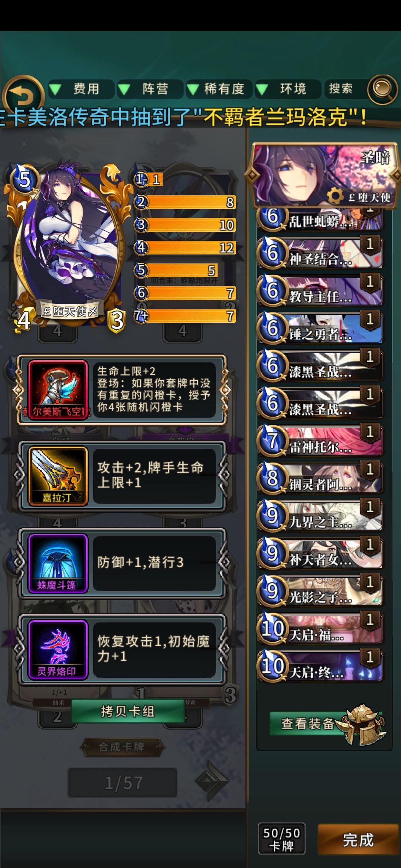Tap the golden helmet equipment icon
Screen dimensions: 401x868
pos(362,724)
